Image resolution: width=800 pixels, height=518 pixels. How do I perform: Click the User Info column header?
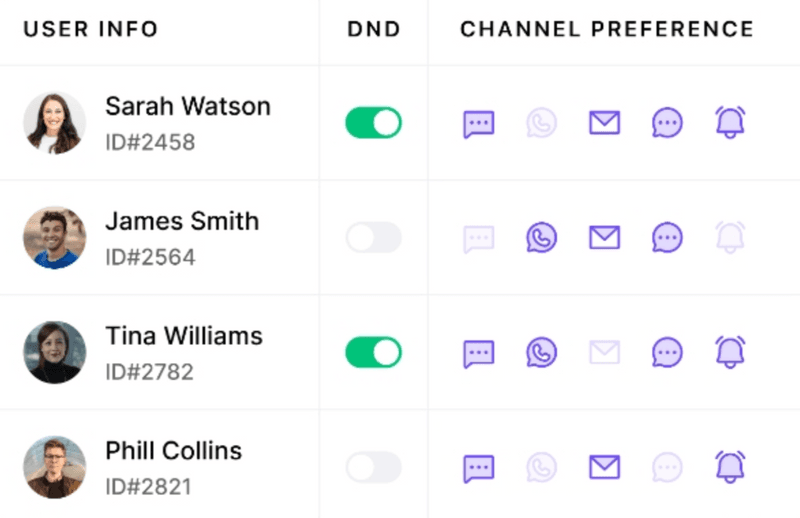91,29
